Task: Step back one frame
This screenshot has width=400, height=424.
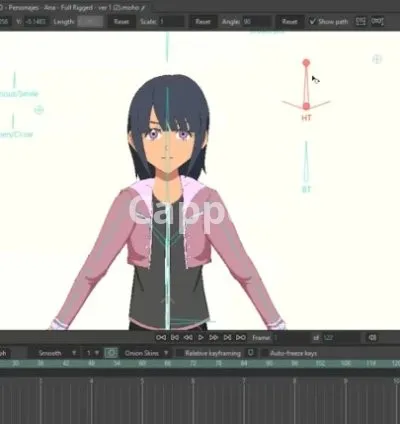Action: click(x=188, y=338)
